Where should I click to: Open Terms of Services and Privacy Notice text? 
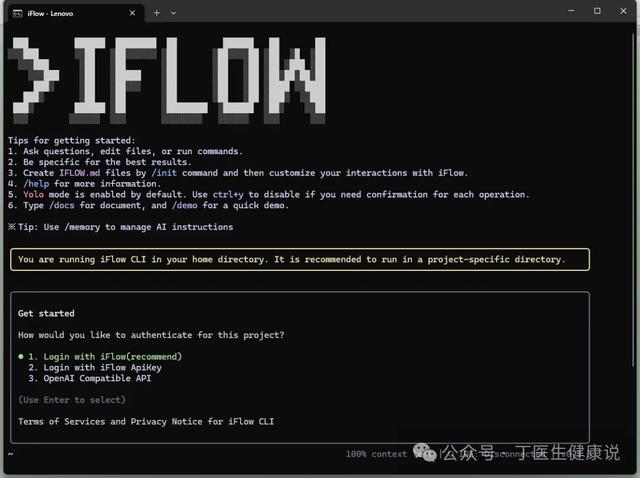click(146, 421)
